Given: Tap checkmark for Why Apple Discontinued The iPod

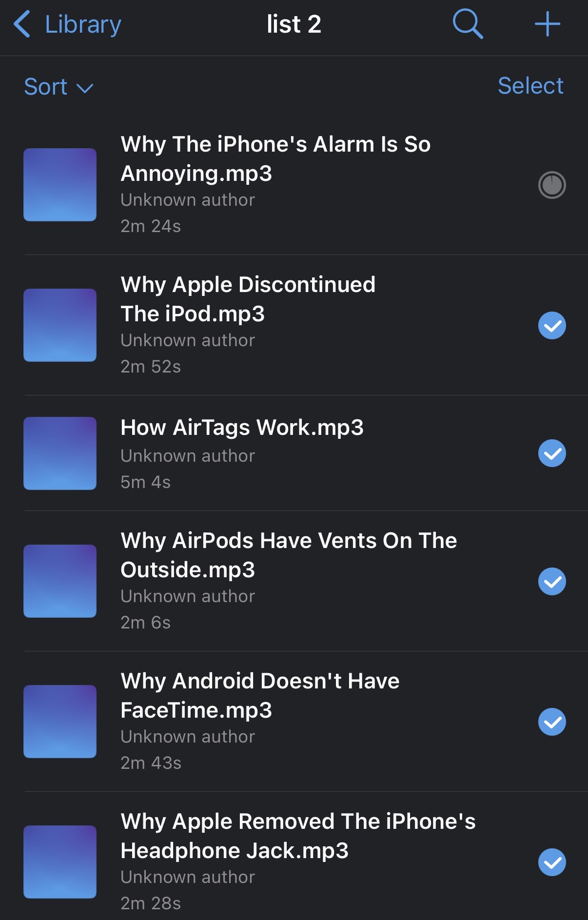Looking at the screenshot, I should click(x=552, y=325).
